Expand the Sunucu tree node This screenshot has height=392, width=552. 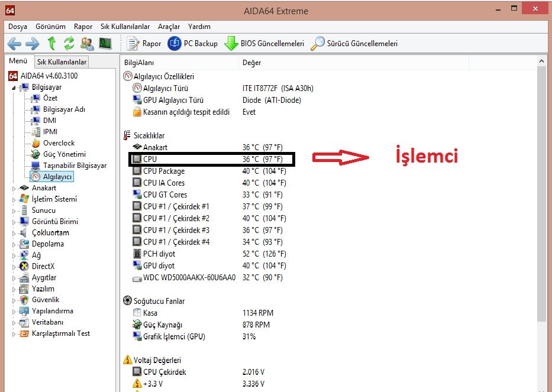click(14, 210)
